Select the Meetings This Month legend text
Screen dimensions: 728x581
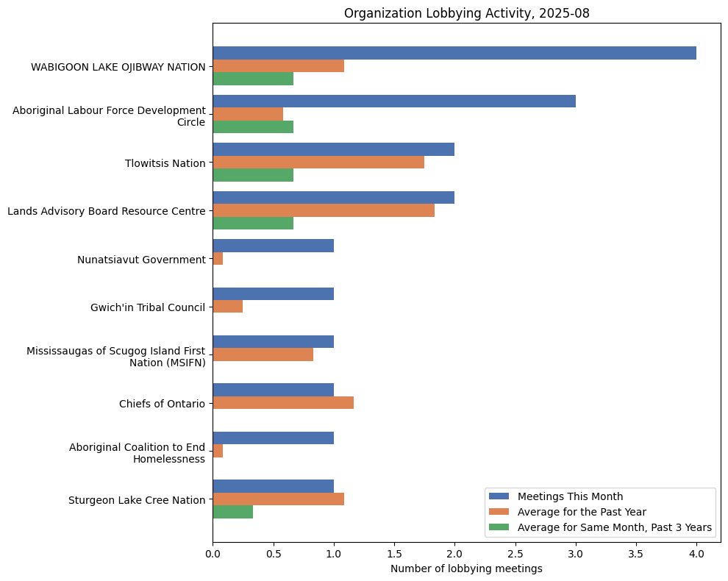570,496
